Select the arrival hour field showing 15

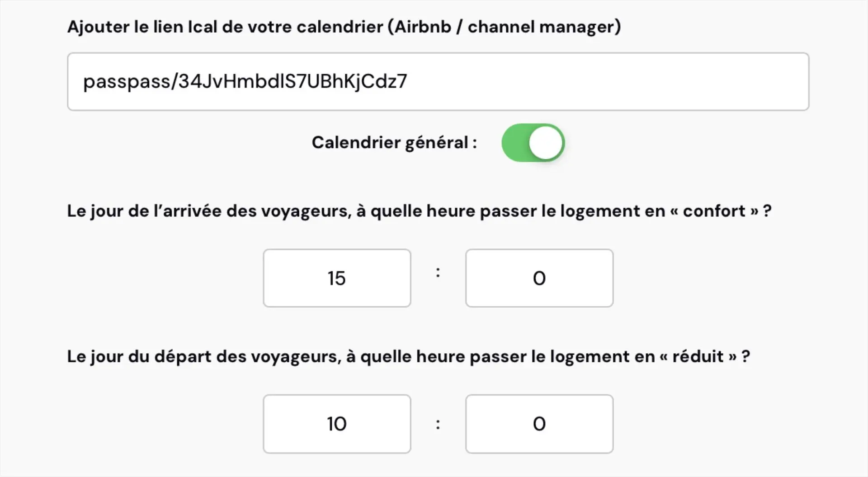pyautogui.click(x=337, y=278)
